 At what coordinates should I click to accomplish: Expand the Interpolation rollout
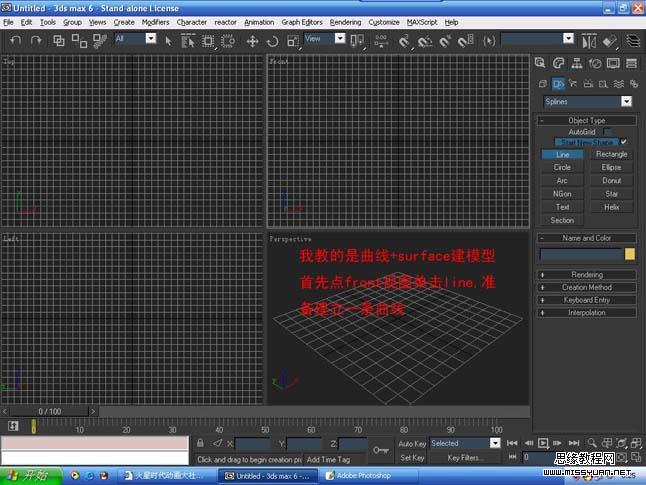(x=587, y=313)
